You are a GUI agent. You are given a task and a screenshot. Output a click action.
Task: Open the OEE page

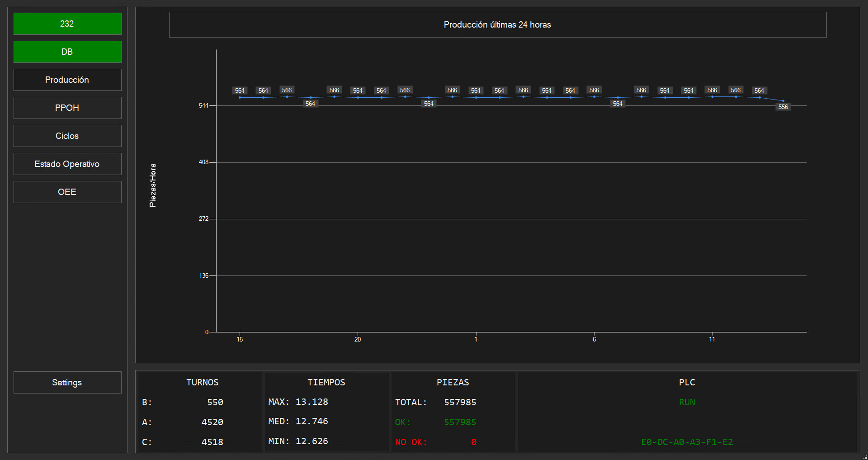click(67, 192)
